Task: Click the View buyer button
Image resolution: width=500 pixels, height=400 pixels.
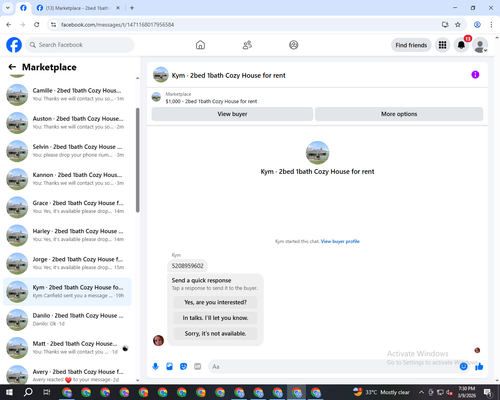Action: (232, 114)
